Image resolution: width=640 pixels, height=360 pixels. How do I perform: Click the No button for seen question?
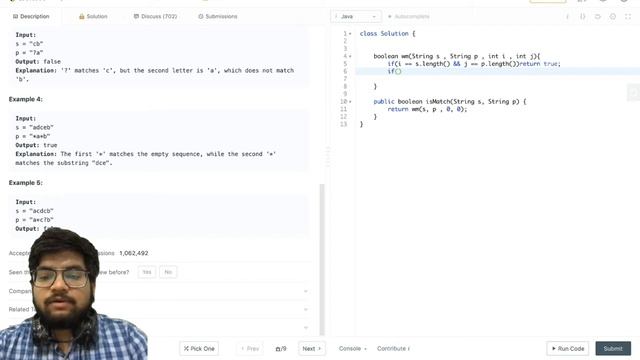click(168, 272)
